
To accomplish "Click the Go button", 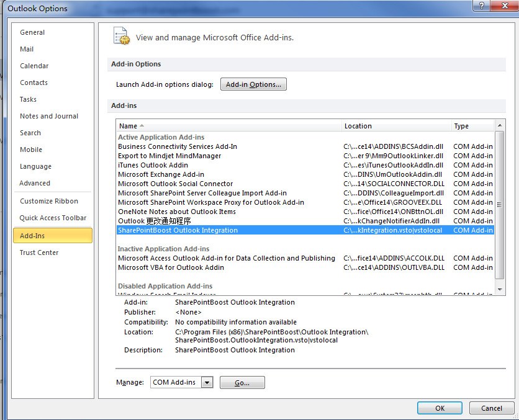I will click(x=242, y=383).
